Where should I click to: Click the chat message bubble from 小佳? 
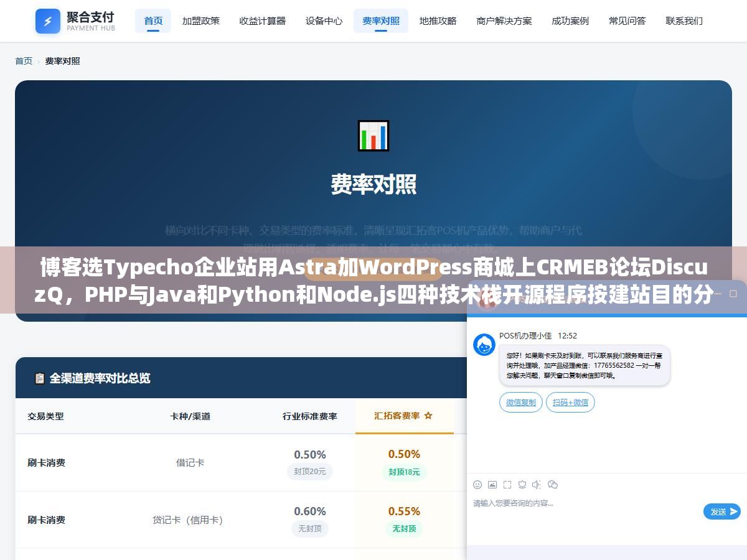click(x=585, y=366)
